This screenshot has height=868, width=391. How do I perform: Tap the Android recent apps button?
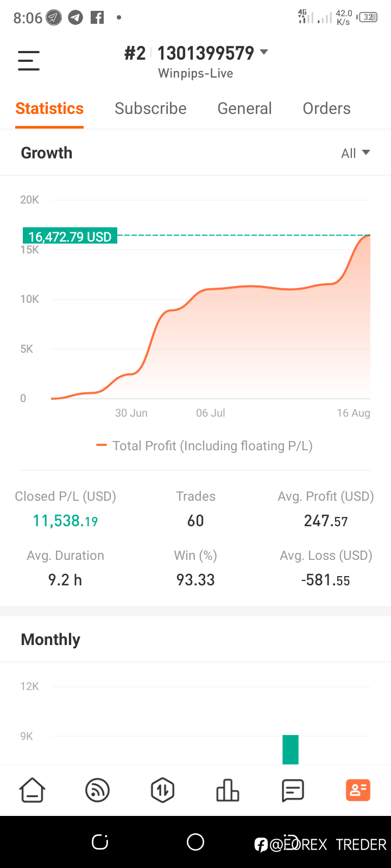click(100, 842)
